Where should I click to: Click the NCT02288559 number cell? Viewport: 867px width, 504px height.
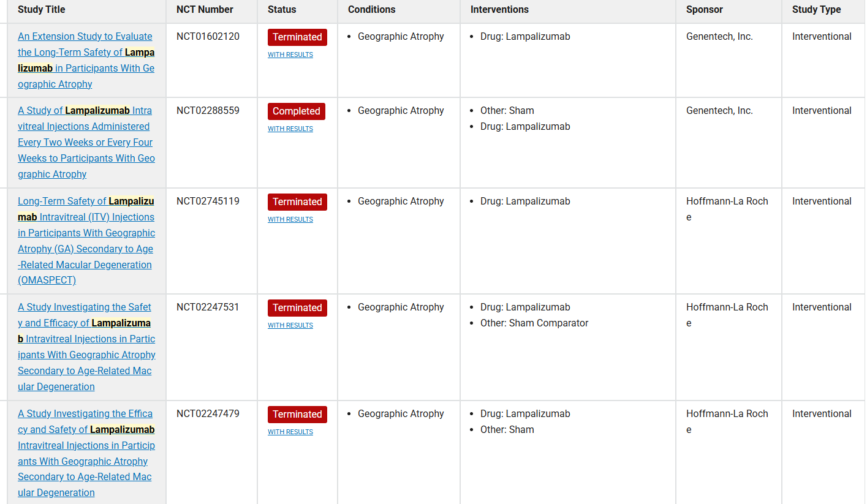208,111
